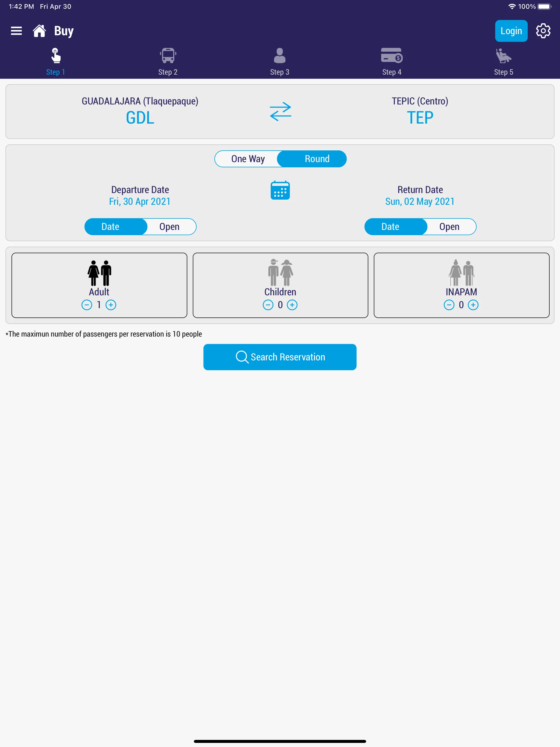560x747 pixels.
Task: Click Search Reservation button
Action: click(280, 357)
